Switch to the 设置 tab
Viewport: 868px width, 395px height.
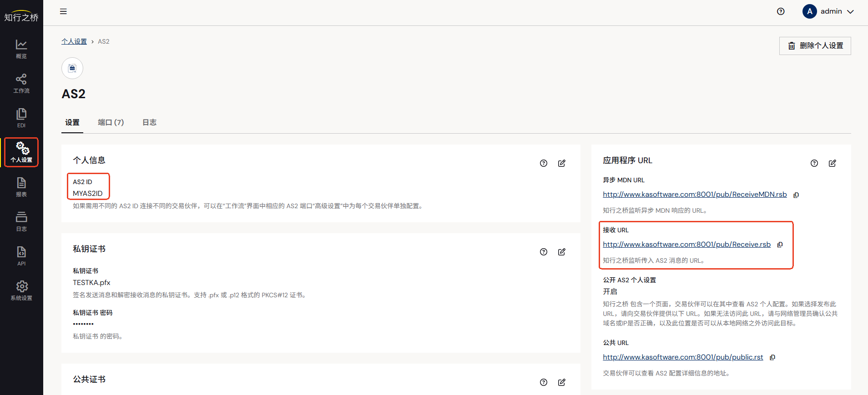point(72,123)
